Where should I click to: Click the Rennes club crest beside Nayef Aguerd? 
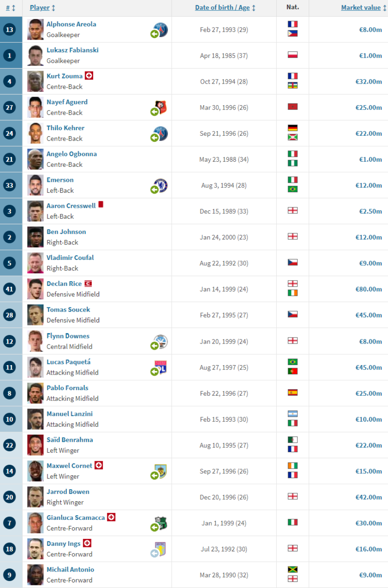click(x=161, y=107)
